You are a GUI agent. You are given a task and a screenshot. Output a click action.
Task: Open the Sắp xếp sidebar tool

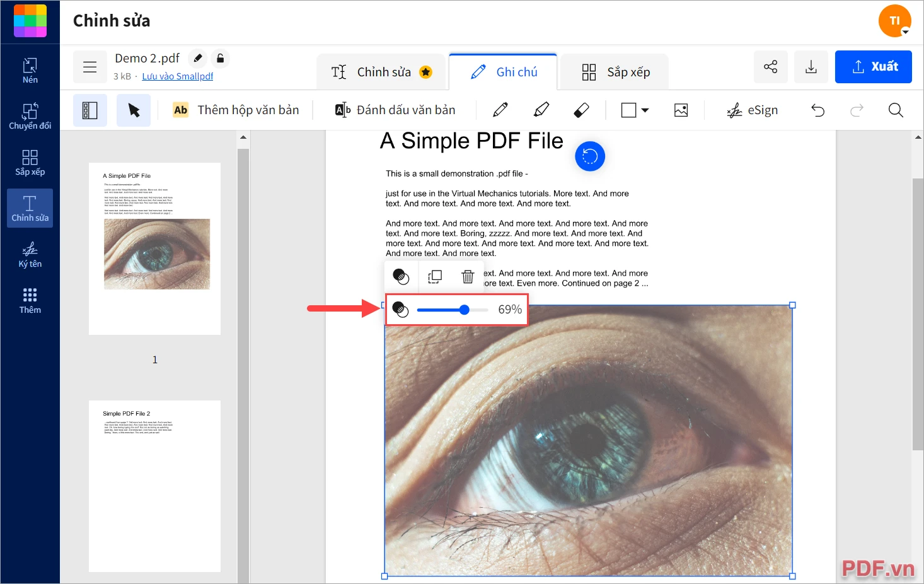coord(30,163)
